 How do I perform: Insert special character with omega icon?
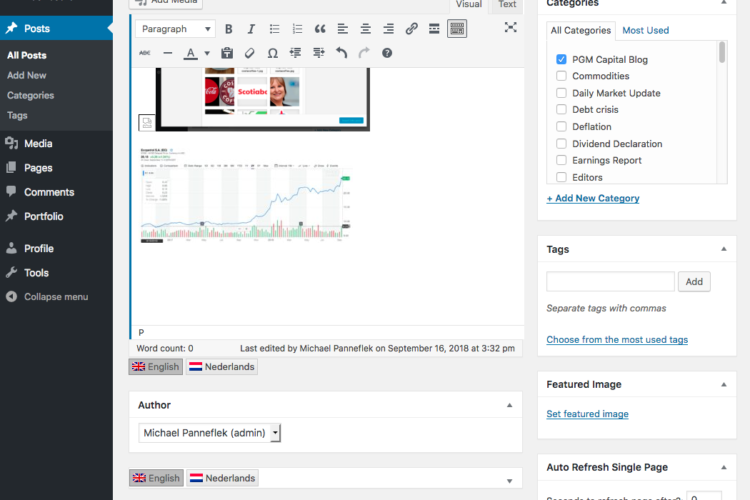point(273,52)
